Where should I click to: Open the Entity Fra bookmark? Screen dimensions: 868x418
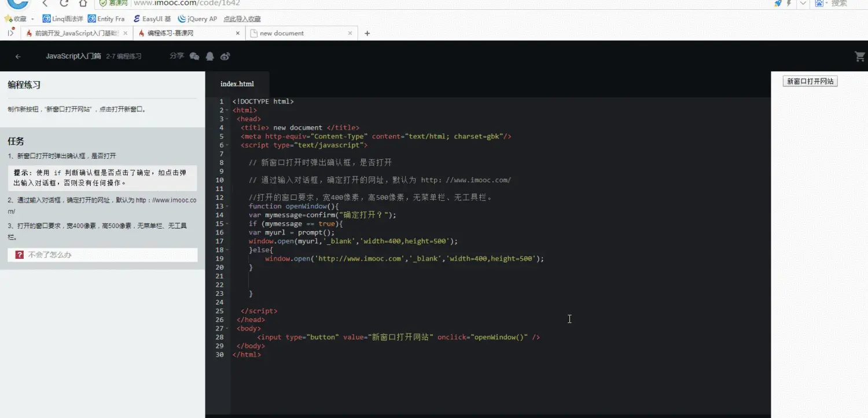tap(106, 19)
